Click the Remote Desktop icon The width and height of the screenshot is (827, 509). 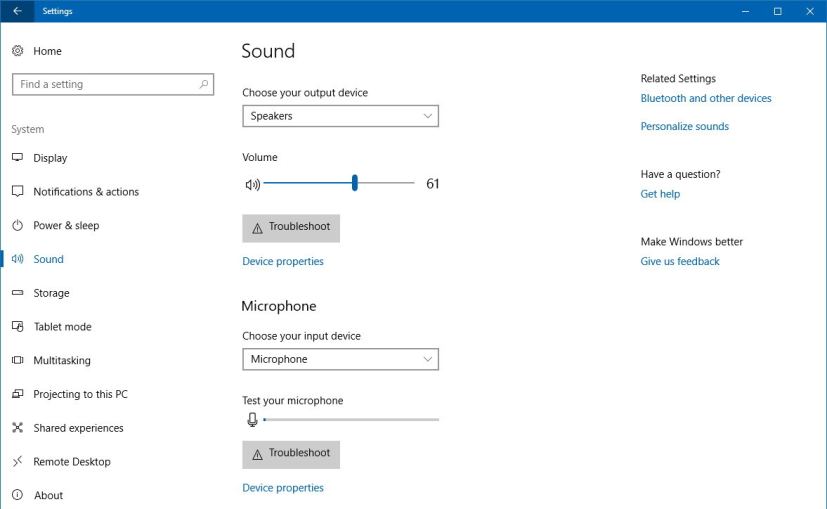coord(17,462)
